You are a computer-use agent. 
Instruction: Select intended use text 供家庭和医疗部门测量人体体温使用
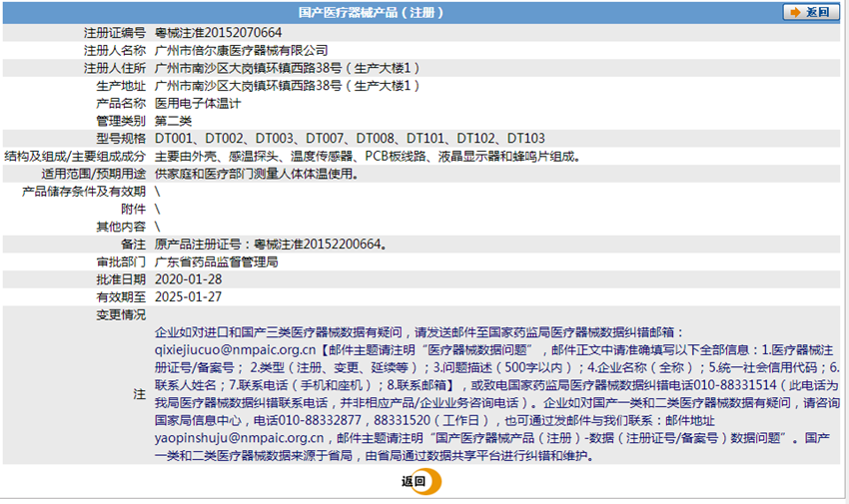click(257, 174)
